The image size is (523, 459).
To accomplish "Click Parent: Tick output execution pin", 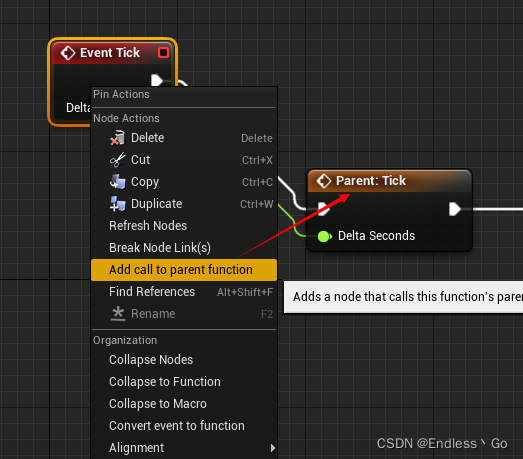I will [x=455, y=209].
